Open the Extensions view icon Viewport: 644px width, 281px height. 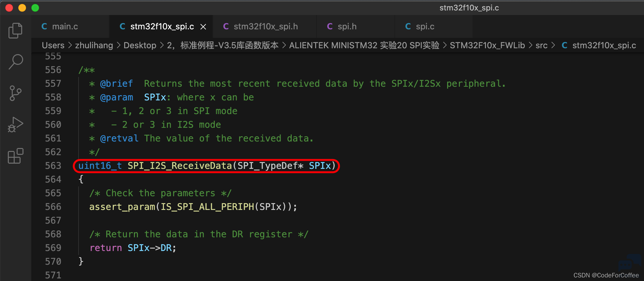(x=15, y=156)
